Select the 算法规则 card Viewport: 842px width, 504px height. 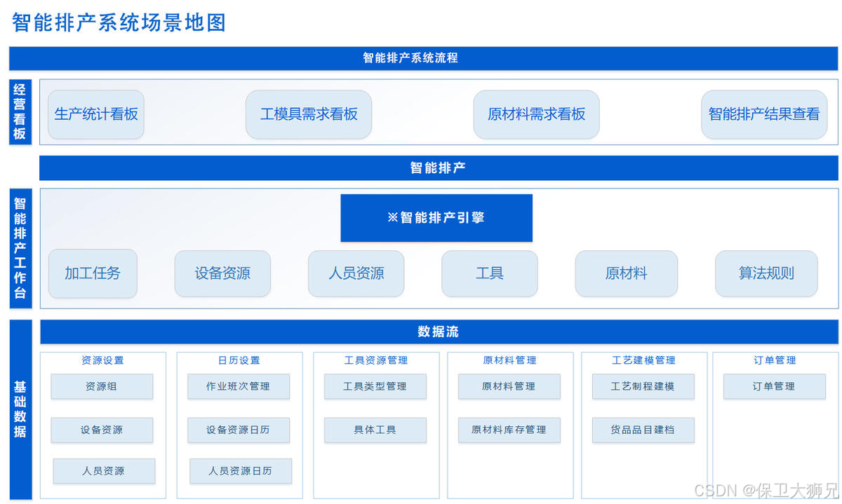click(x=766, y=273)
